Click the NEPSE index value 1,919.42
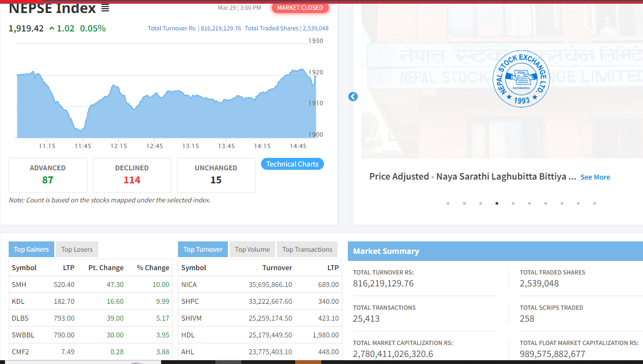Viewport: 643px width, 364px height. coord(26,28)
